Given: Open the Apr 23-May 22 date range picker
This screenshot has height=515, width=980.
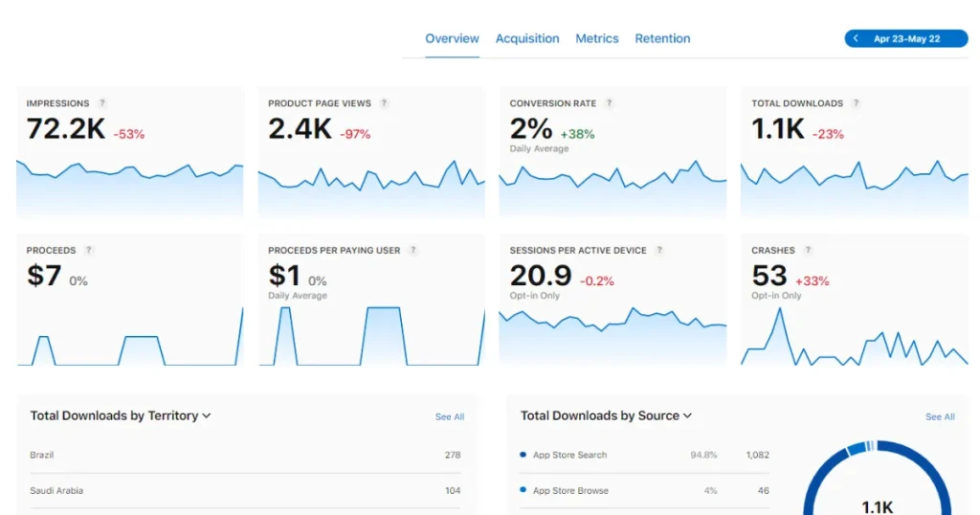Looking at the screenshot, I should [x=906, y=38].
